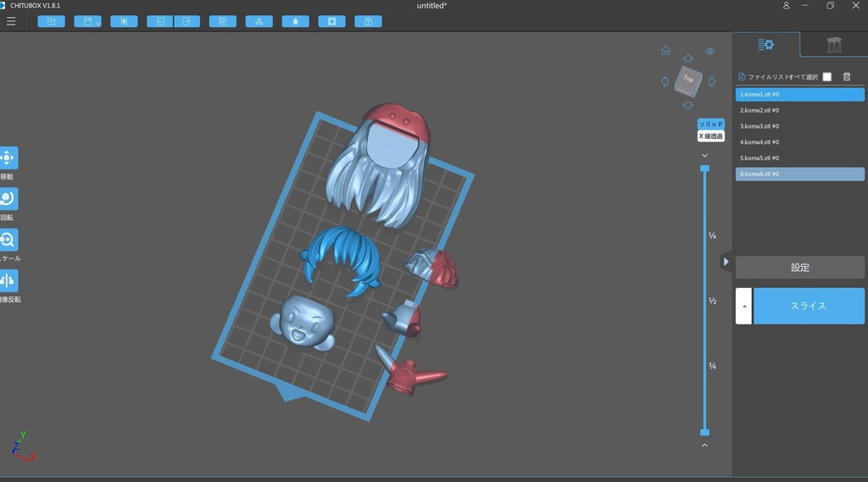Screen dimensions: 868x482
Task: Click the file list document icon
Action: pos(742,76)
